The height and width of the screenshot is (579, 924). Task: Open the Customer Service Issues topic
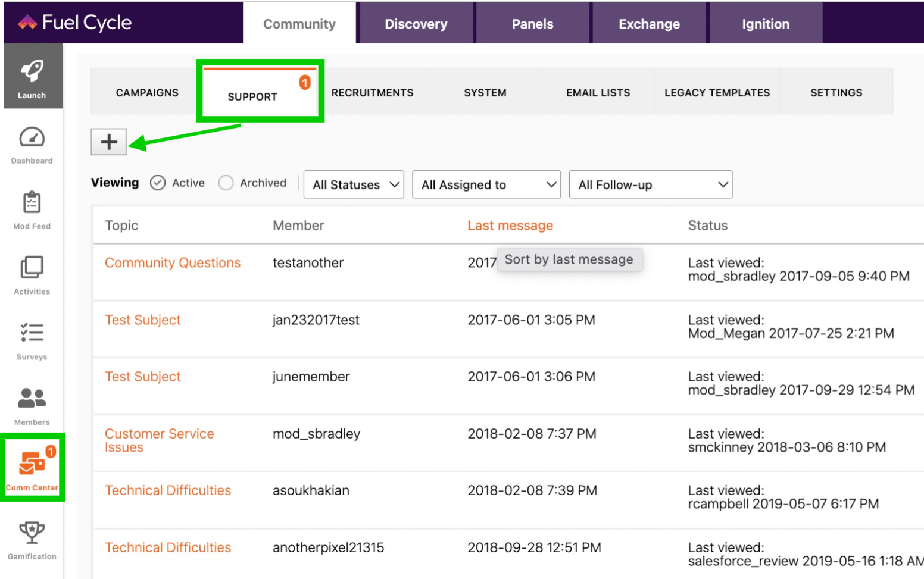tap(160, 440)
